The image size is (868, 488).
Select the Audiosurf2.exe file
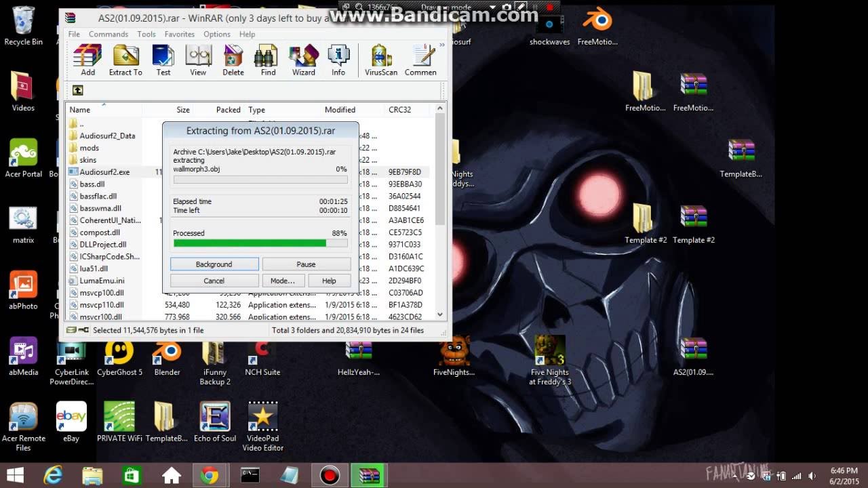(x=99, y=172)
